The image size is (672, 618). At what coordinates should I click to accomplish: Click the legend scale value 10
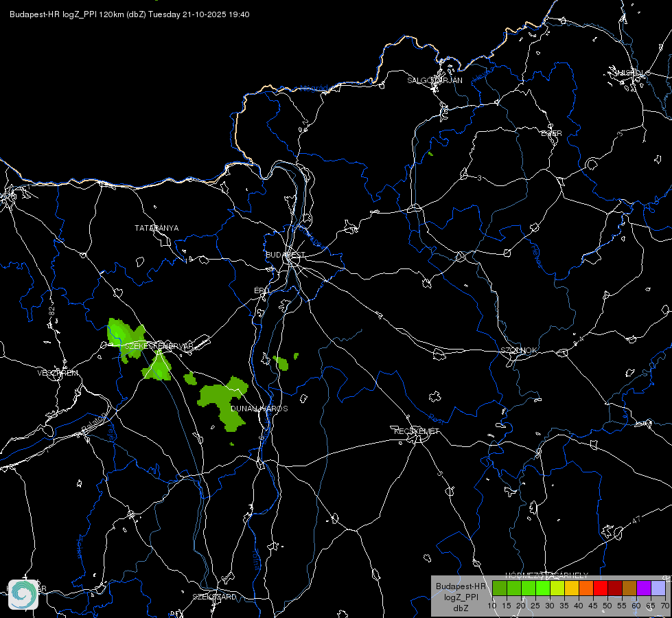click(491, 606)
